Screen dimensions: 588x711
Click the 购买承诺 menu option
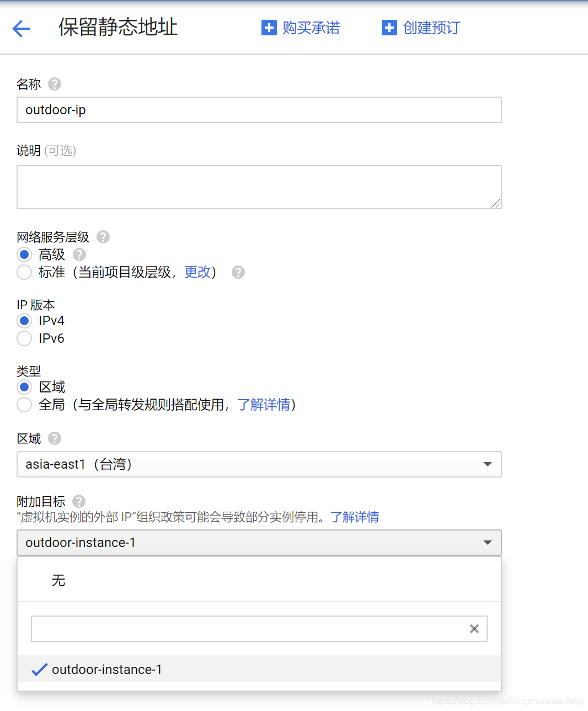tap(311, 28)
